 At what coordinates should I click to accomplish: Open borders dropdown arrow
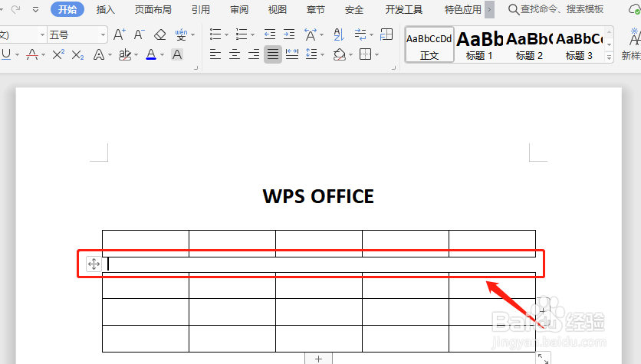[377, 54]
